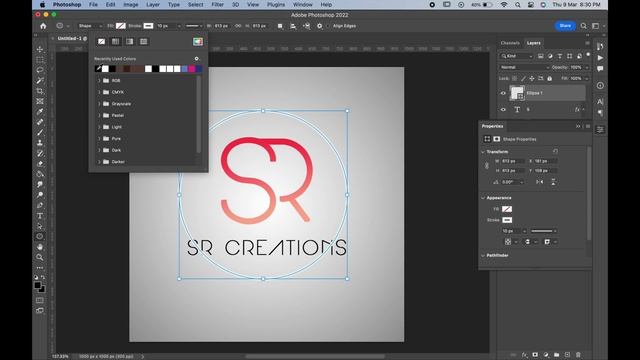This screenshot has height=360, width=640.
Task: Toggle layer filtering switch in Layers panel
Action: click(588, 55)
